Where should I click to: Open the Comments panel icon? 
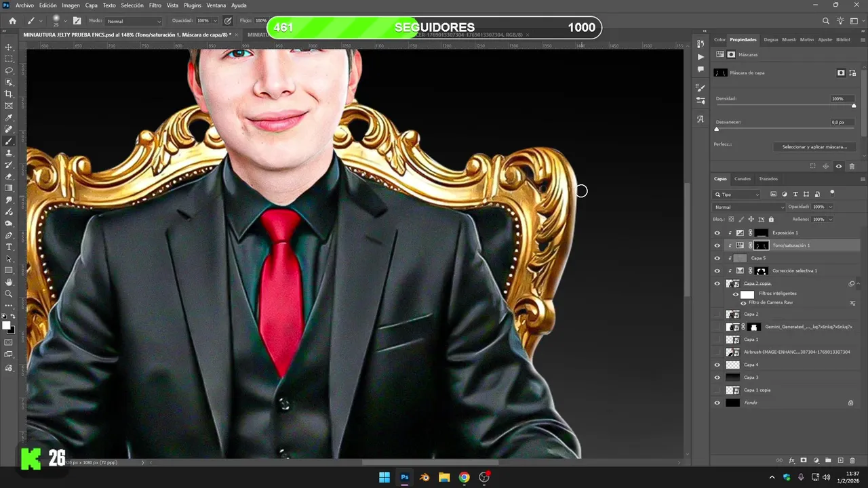click(x=701, y=69)
